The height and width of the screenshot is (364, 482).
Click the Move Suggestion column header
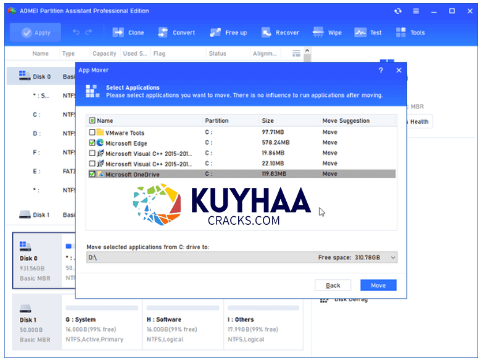[x=346, y=121]
